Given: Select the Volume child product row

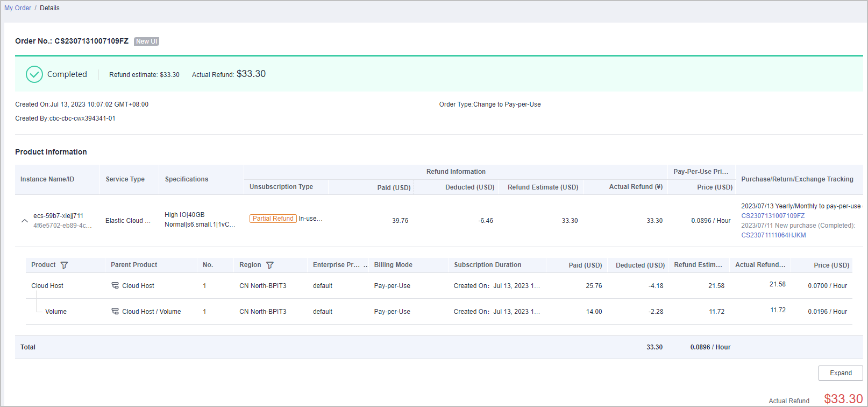Looking at the screenshot, I should (x=56, y=312).
